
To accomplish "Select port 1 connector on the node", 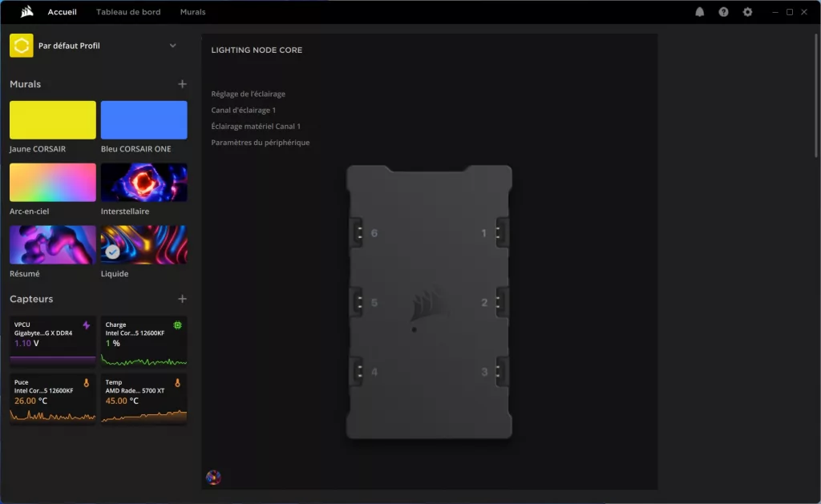I will tap(502, 233).
